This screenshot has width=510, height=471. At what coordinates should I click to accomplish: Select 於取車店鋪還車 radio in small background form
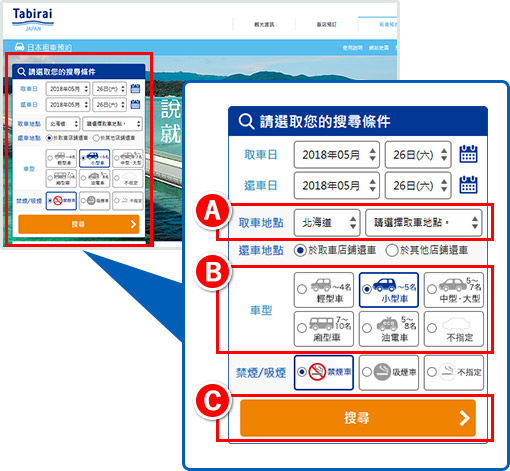pyautogui.click(x=49, y=138)
